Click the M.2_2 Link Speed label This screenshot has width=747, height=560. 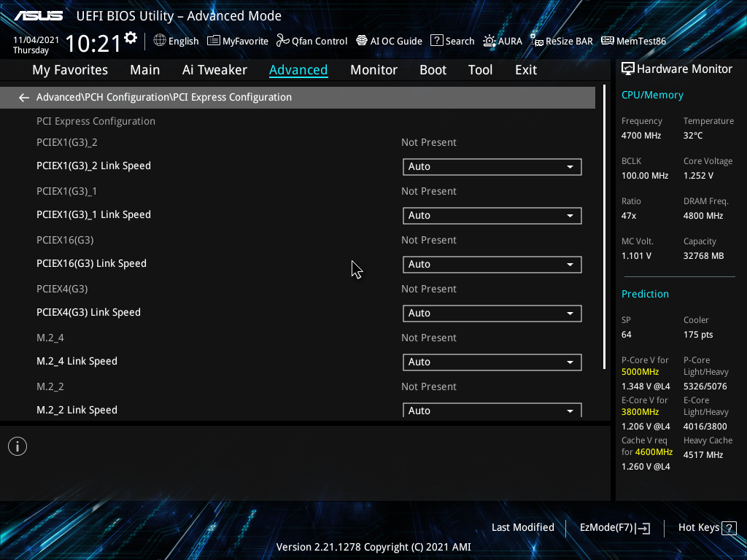point(77,410)
